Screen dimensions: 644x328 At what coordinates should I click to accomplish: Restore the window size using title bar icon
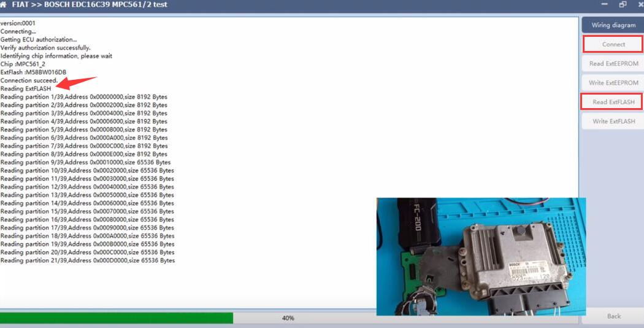pyautogui.click(x=623, y=4)
